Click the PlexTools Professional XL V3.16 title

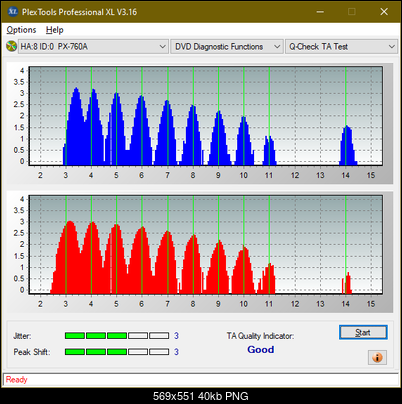tap(79, 12)
